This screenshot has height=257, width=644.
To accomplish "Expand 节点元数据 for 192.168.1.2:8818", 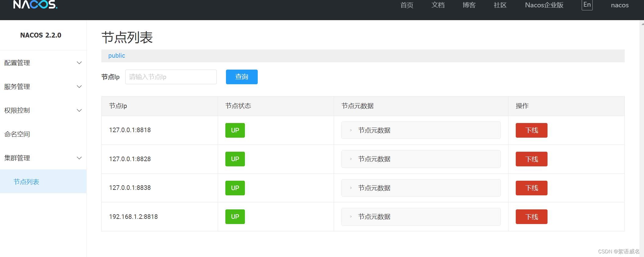I will tap(421, 217).
